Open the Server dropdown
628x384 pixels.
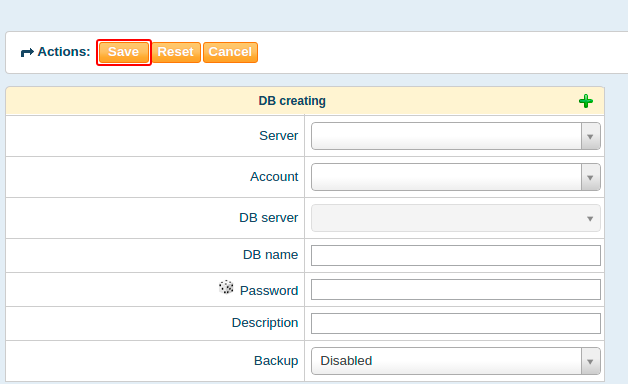click(455, 136)
